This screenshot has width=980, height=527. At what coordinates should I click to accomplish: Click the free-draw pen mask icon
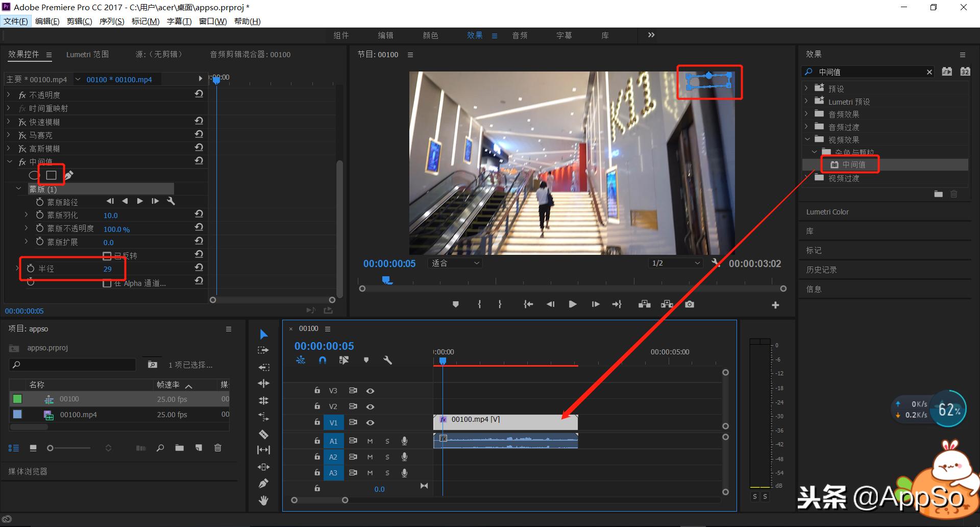pos(69,175)
